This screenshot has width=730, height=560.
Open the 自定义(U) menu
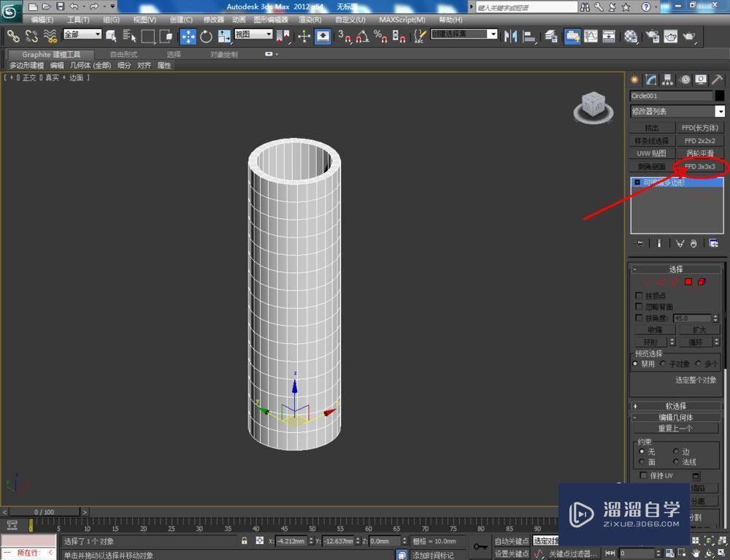[x=350, y=20]
